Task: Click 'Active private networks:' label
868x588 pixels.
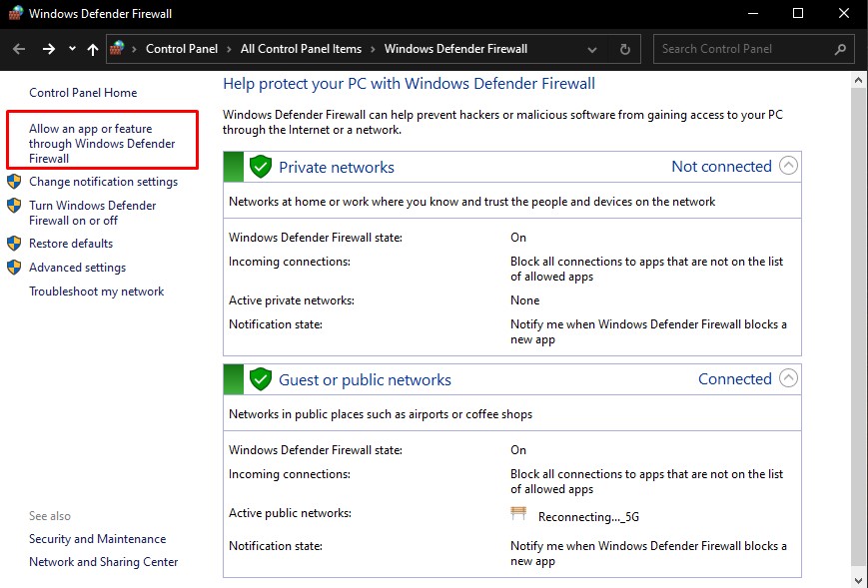Action: pos(292,300)
